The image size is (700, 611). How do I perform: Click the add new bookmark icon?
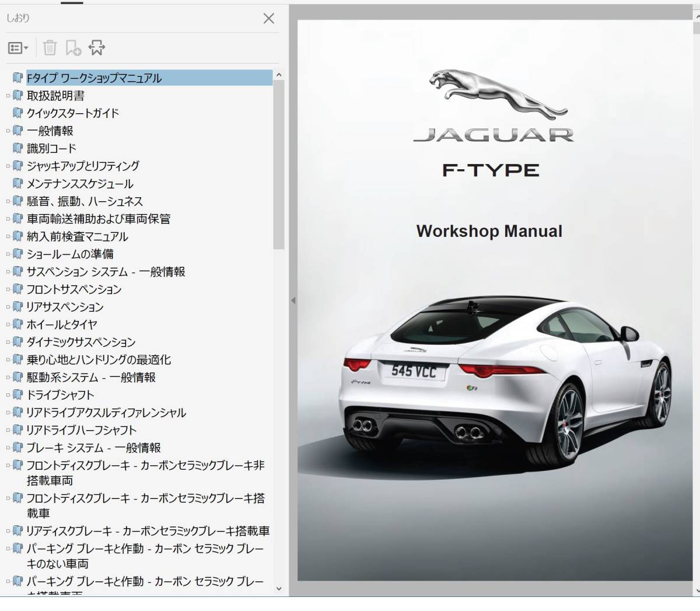[73, 48]
